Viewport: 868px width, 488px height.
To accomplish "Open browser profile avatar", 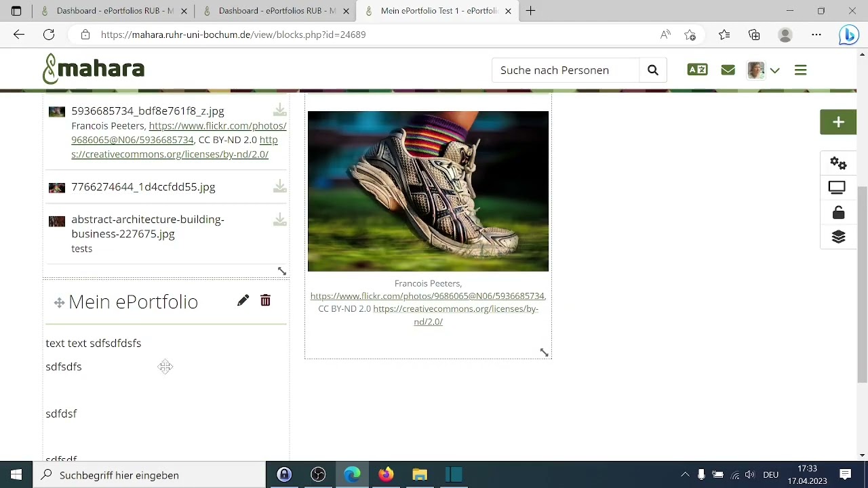I will click(785, 35).
